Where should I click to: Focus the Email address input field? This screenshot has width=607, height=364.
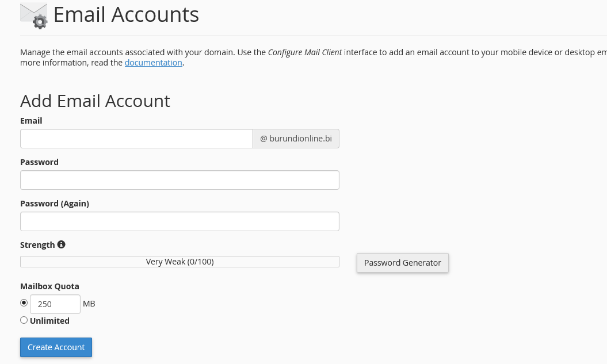pos(136,139)
